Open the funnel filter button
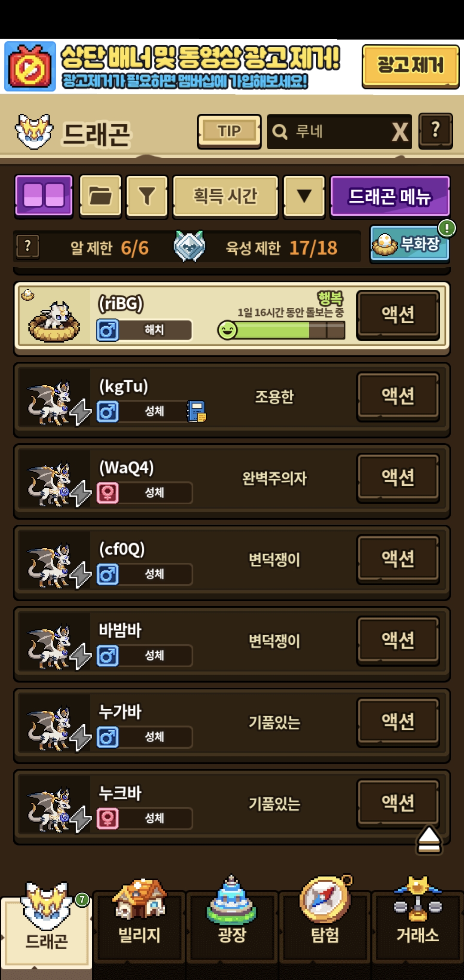The image size is (464, 980). (147, 196)
